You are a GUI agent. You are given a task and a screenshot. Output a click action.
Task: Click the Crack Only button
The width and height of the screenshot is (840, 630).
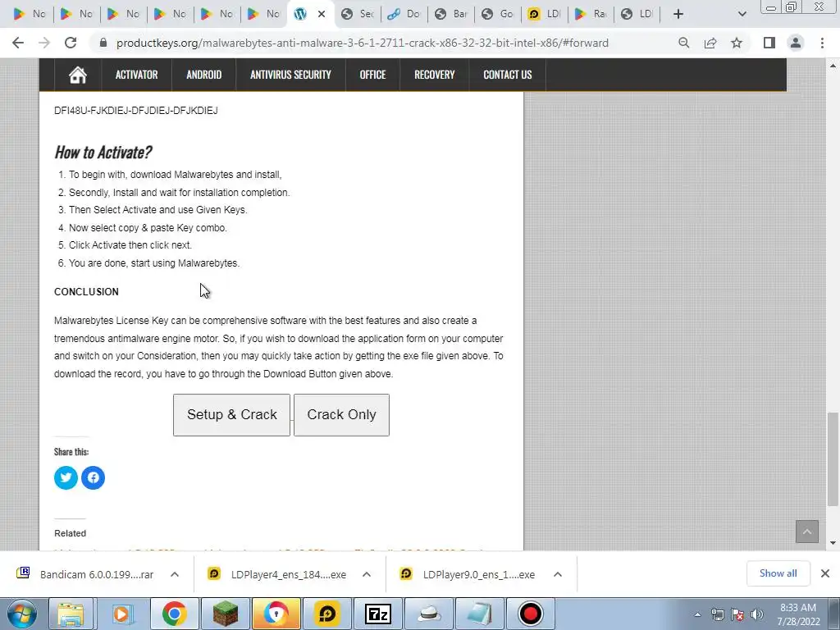[x=342, y=414]
